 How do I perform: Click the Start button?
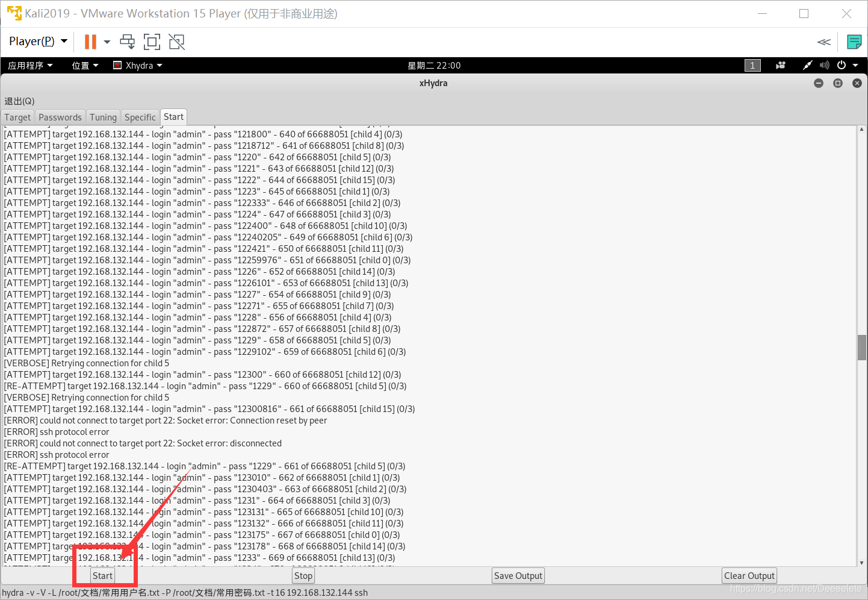pos(103,576)
